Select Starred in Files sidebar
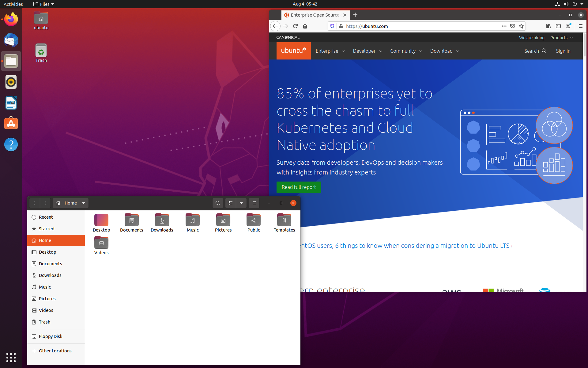 tap(56, 229)
